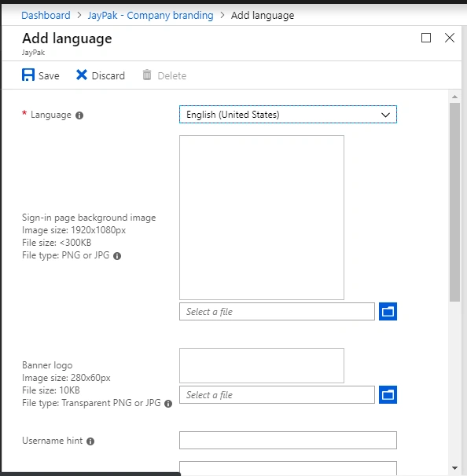467x476 pixels.
Task: Click the Discard X icon
Action: [82, 75]
